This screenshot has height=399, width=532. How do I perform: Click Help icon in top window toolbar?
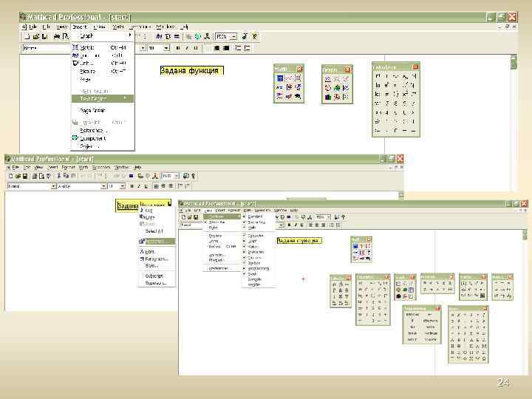click(x=254, y=36)
